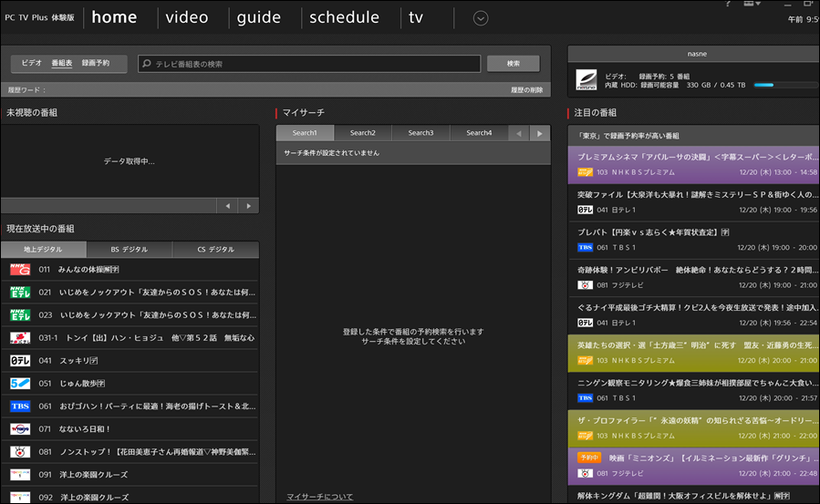Open the Search3 tab
820x504 pixels.
(x=421, y=133)
